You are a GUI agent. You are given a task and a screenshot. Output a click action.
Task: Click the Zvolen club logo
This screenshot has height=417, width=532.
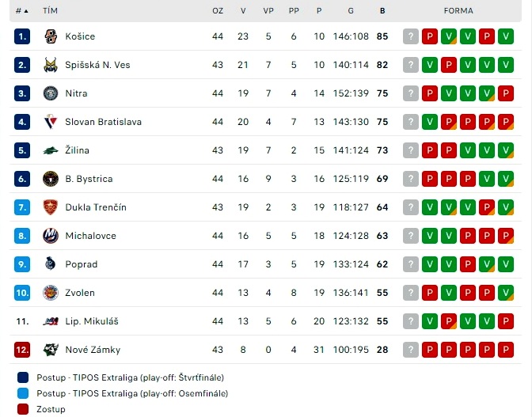[51, 293]
